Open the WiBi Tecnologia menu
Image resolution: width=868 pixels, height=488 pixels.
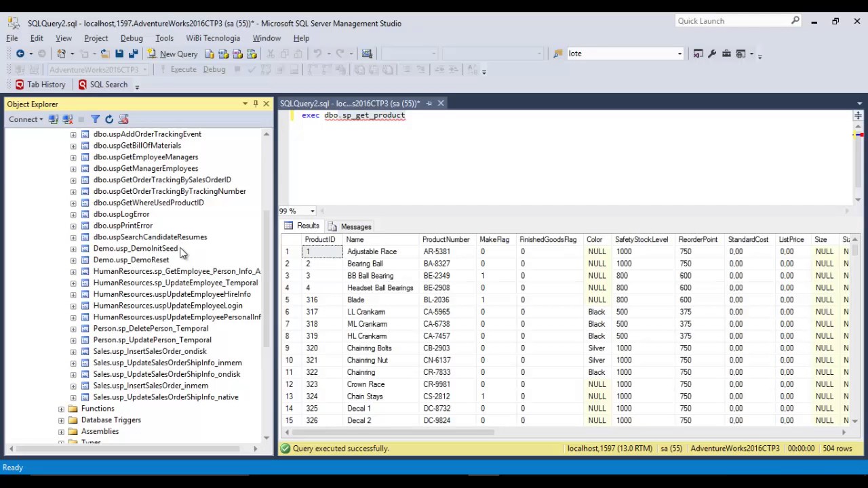pyautogui.click(x=213, y=38)
